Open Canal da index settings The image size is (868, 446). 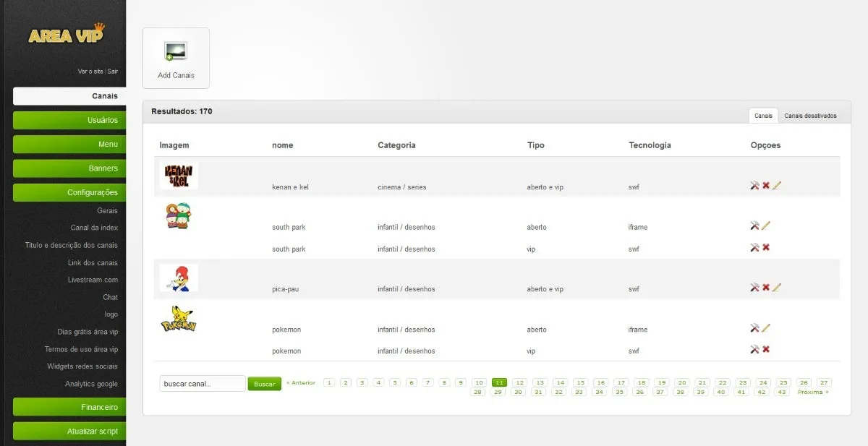click(x=94, y=228)
